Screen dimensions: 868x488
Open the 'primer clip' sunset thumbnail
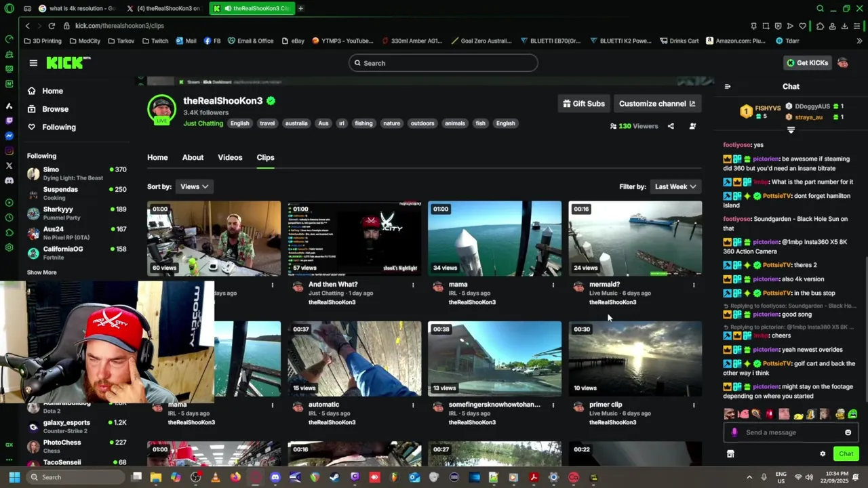click(635, 359)
